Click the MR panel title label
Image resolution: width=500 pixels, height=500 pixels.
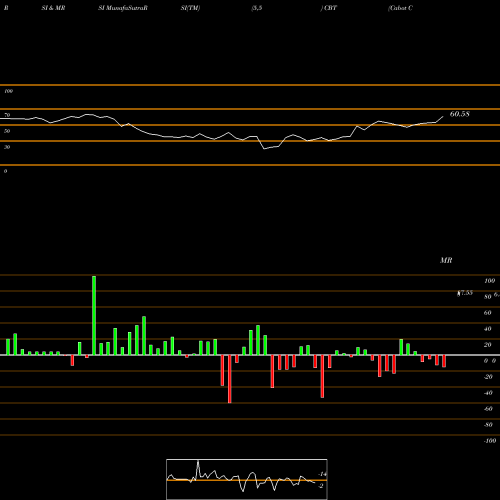point(446,260)
